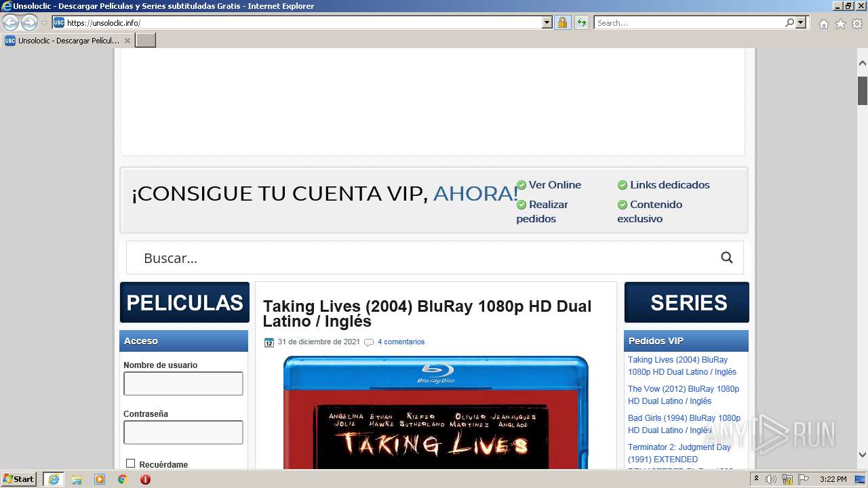The width and height of the screenshot is (868, 488).
Task: Open the Favorites star icon
Action: (840, 24)
